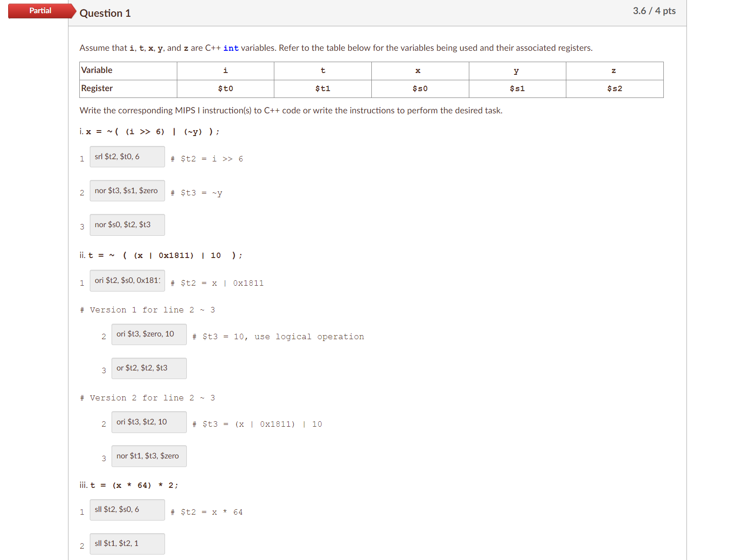The width and height of the screenshot is (735, 560).
Task: Click the red Partial status flag
Action: click(40, 11)
